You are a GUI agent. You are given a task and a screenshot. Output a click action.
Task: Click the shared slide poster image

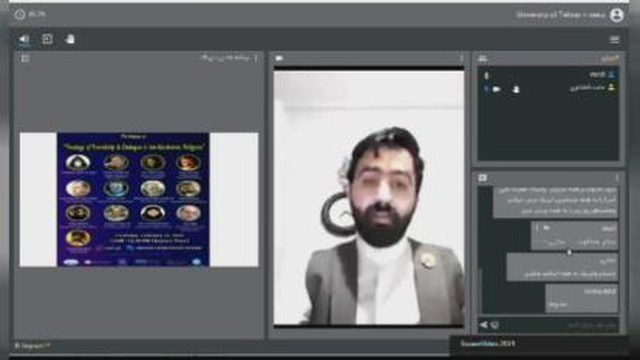click(x=133, y=200)
